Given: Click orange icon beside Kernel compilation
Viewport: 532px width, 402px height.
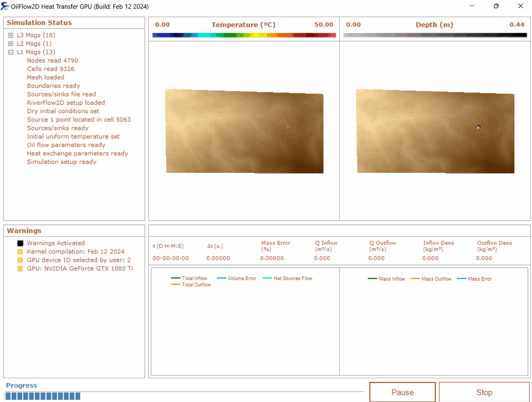Looking at the screenshot, I should [20, 252].
